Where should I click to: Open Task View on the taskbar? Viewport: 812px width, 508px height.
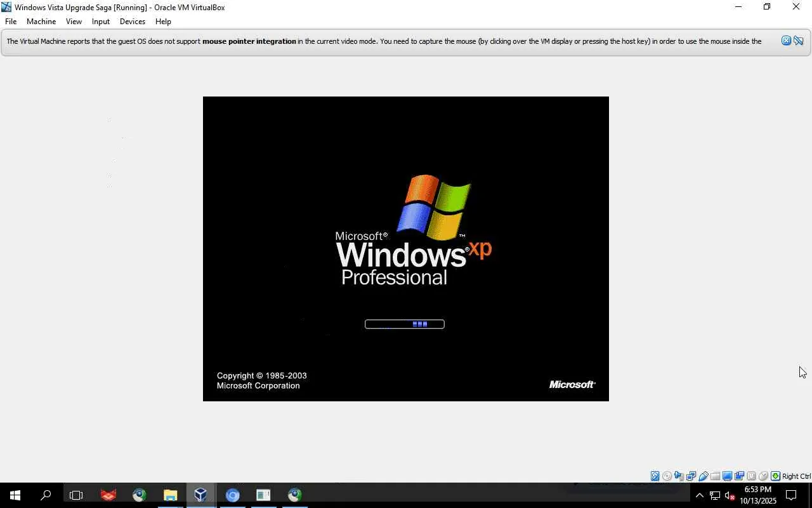click(x=76, y=495)
